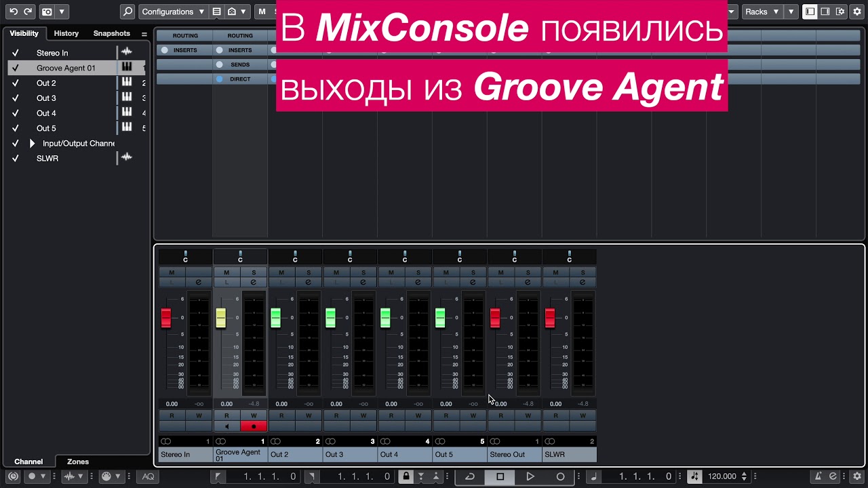This screenshot has width=868, height=488.
Task: Click the Stereo In red fader
Action: tap(166, 318)
